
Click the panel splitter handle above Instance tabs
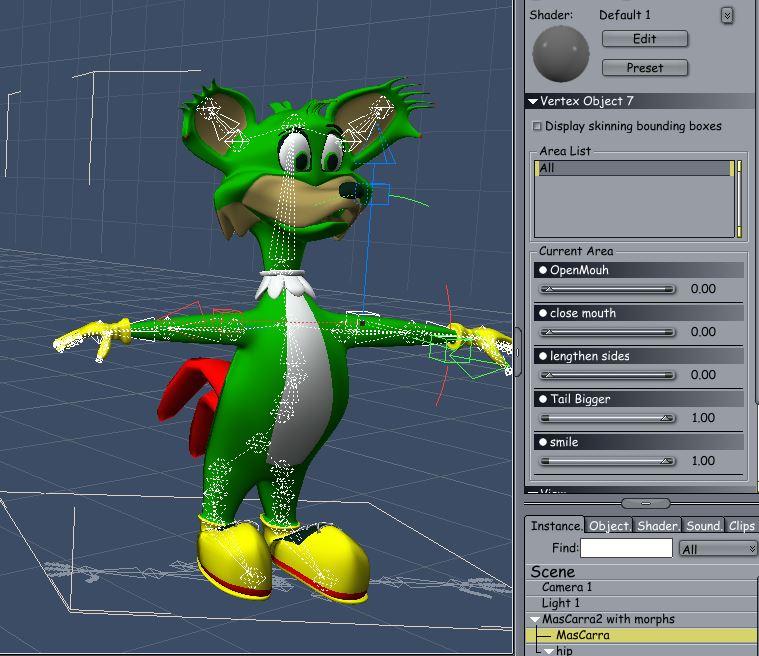click(x=645, y=503)
